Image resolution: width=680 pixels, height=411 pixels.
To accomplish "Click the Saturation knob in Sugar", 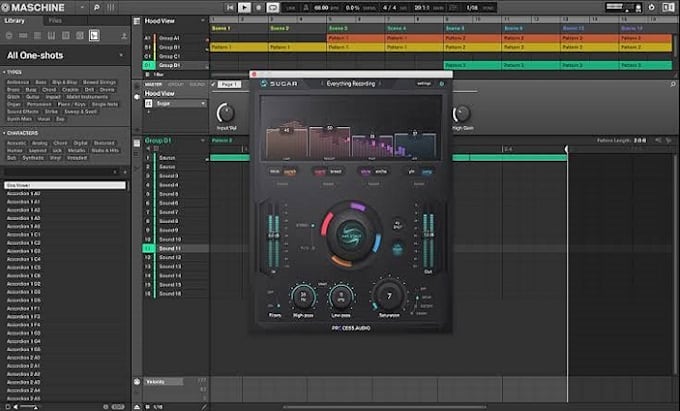I will 389,296.
